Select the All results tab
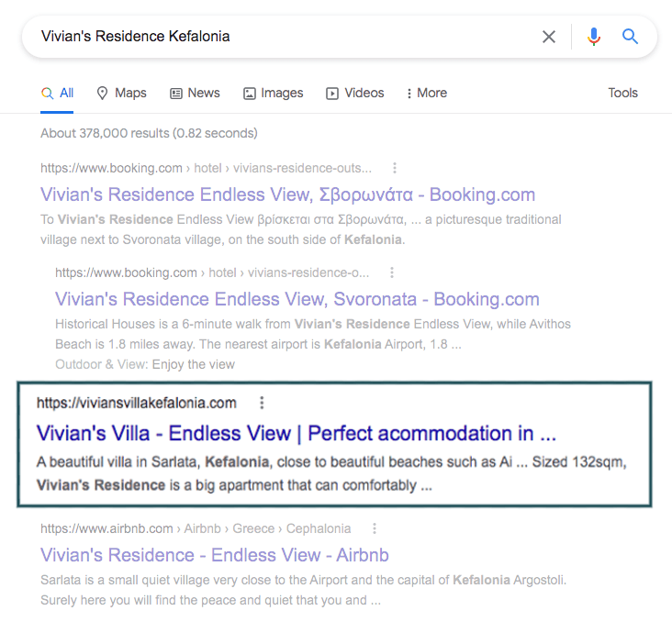Screen dimensions: 672x633 pyautogui.click(x=57, y=93)
